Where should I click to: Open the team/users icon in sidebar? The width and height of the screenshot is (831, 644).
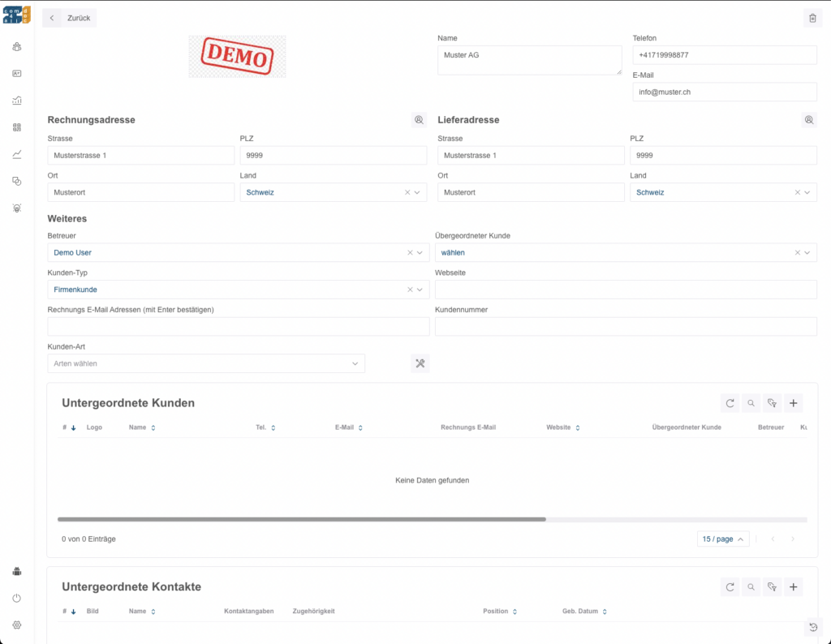(17, 47)
